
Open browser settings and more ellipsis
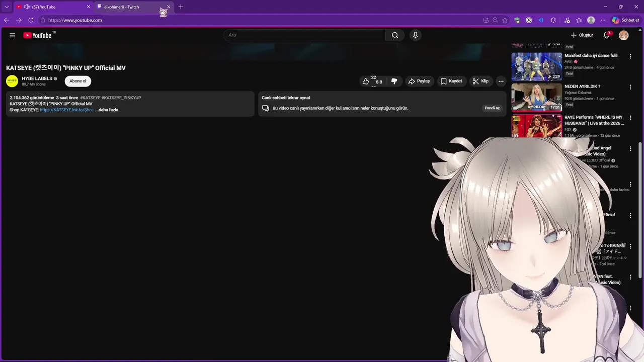pyautogui.click(x=603, y=20)
